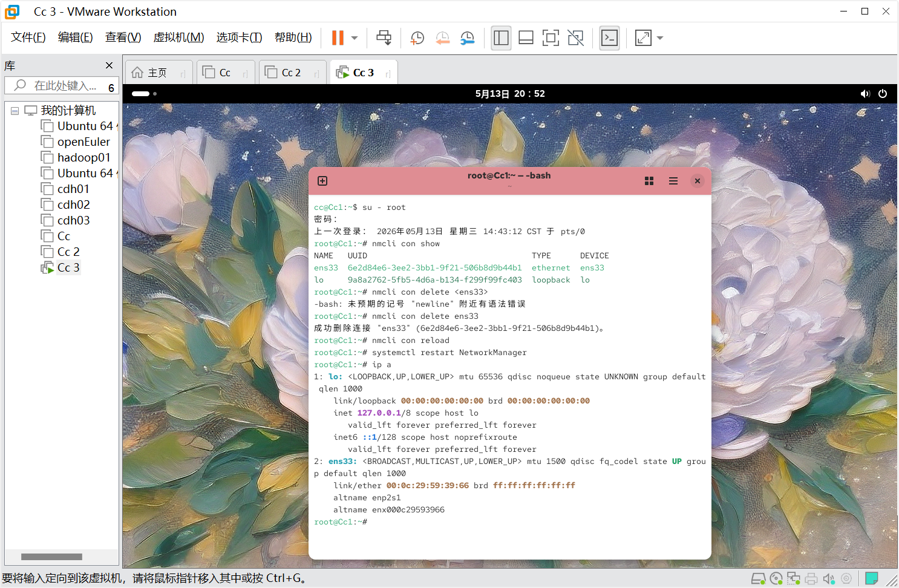The height and width of the screenshot is (588, 899).
Task: Open a new terminal tab
Action: click(x=322, y=181)
